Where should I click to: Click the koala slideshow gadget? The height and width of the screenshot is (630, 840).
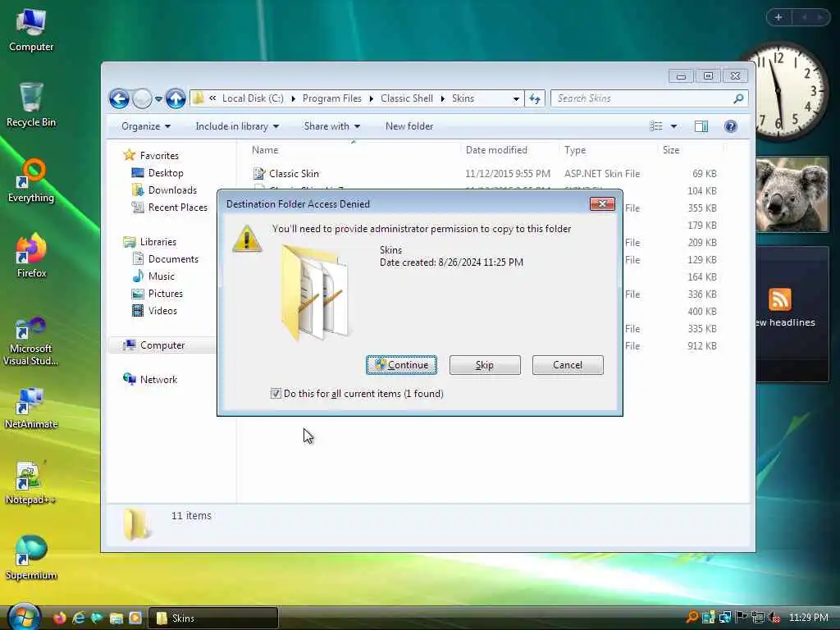pos(792,194)
